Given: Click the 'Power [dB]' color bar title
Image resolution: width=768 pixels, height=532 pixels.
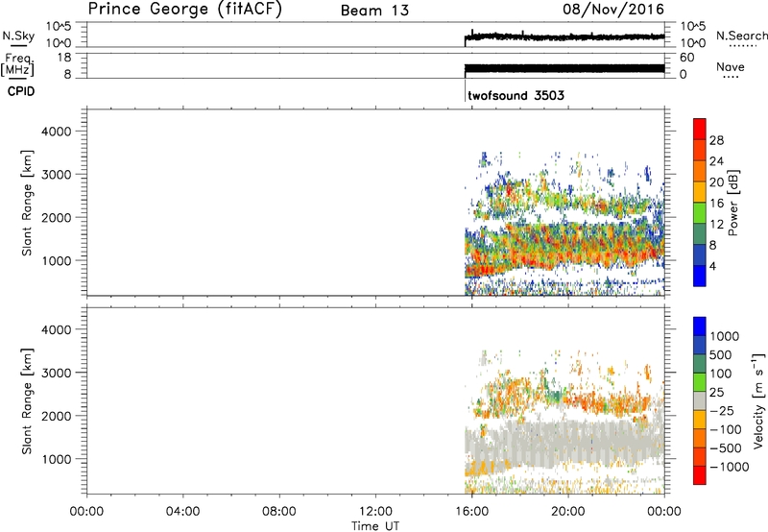Looking at the screenshot, I should pos(732,203).
